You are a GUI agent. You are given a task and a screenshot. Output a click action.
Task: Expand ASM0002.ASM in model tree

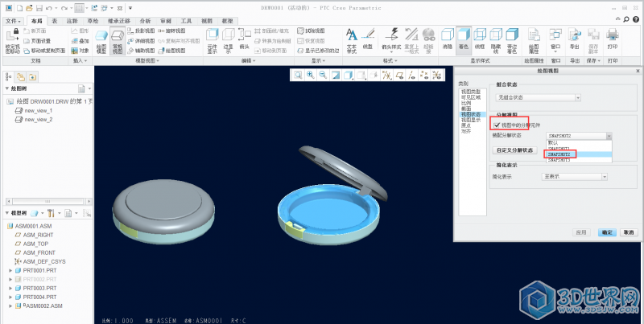click(10, 306)
